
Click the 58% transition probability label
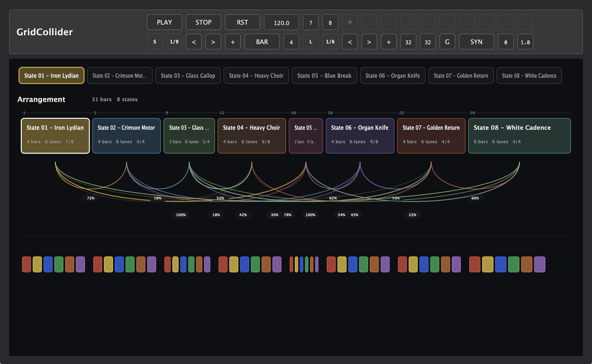pyautogui.click(x=158, y=198)
